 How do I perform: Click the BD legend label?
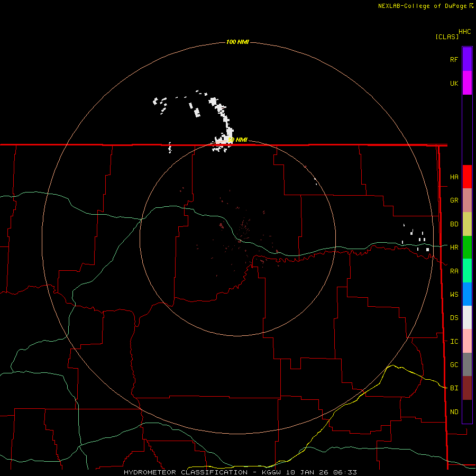click(454, 224)
